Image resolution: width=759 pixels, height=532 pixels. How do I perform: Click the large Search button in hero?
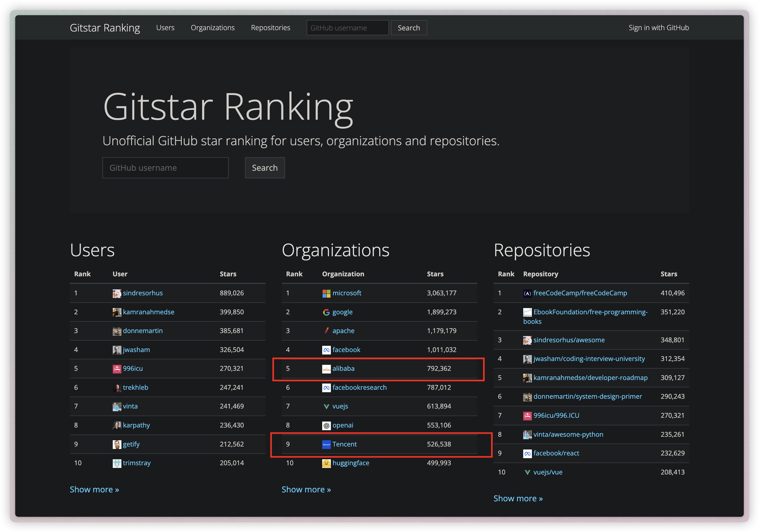[265, 168]
